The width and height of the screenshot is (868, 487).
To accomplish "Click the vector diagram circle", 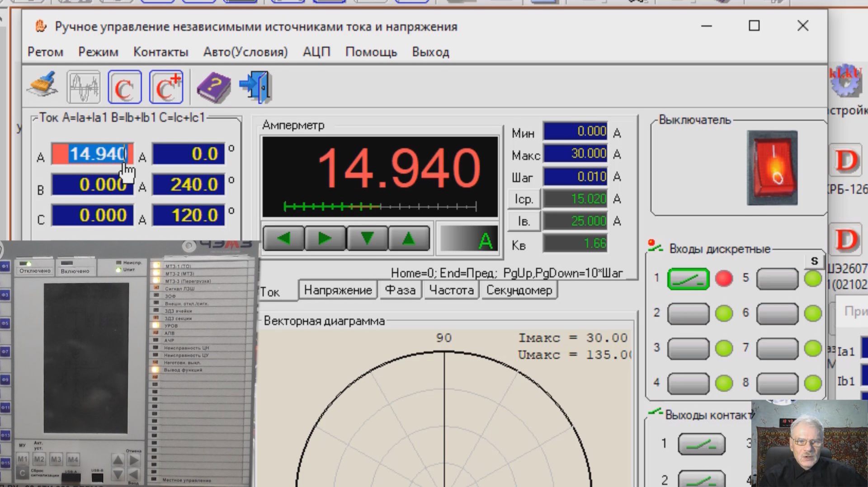I will 444,418.
